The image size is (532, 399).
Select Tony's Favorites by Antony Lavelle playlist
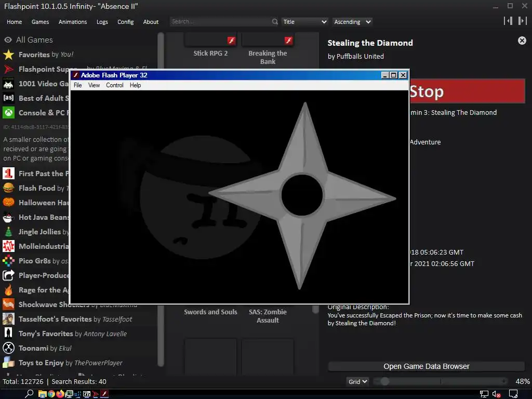click(x=73, y=334)
